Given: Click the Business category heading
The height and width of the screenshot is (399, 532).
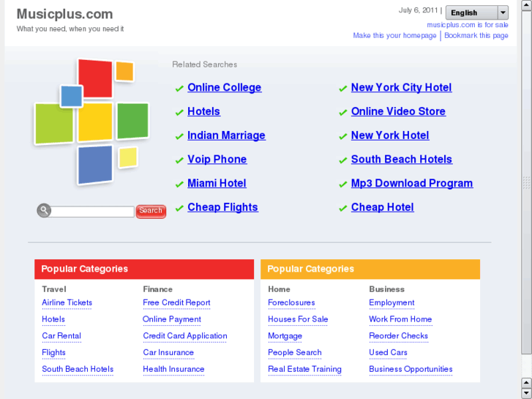Looking at the screenshot, I should coord(387,289).
